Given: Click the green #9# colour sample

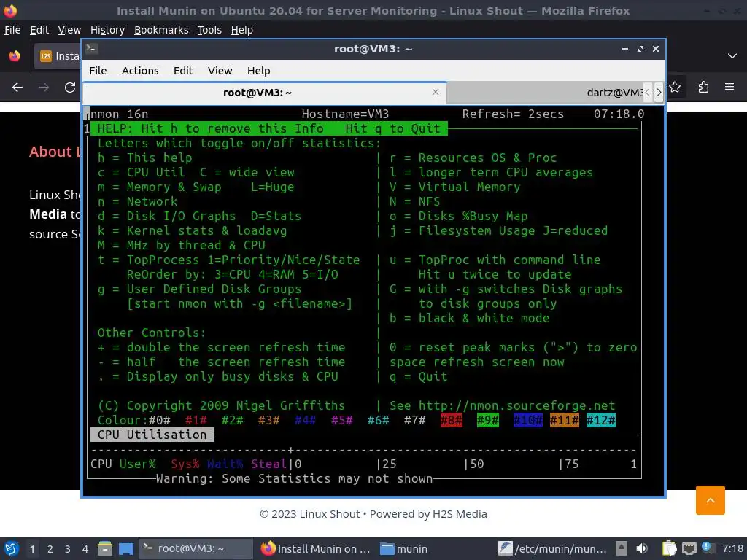Looking at the screenshot, I should pos(488,420).
